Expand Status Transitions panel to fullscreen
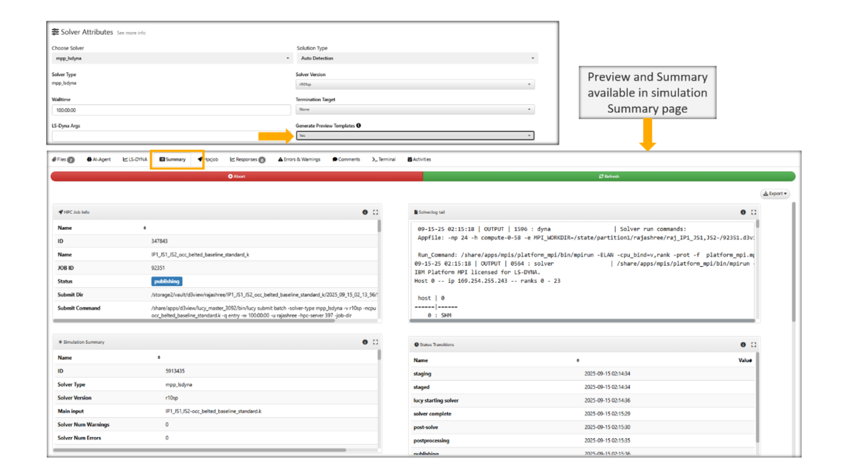868x465 pixels. tap(753, 345)
